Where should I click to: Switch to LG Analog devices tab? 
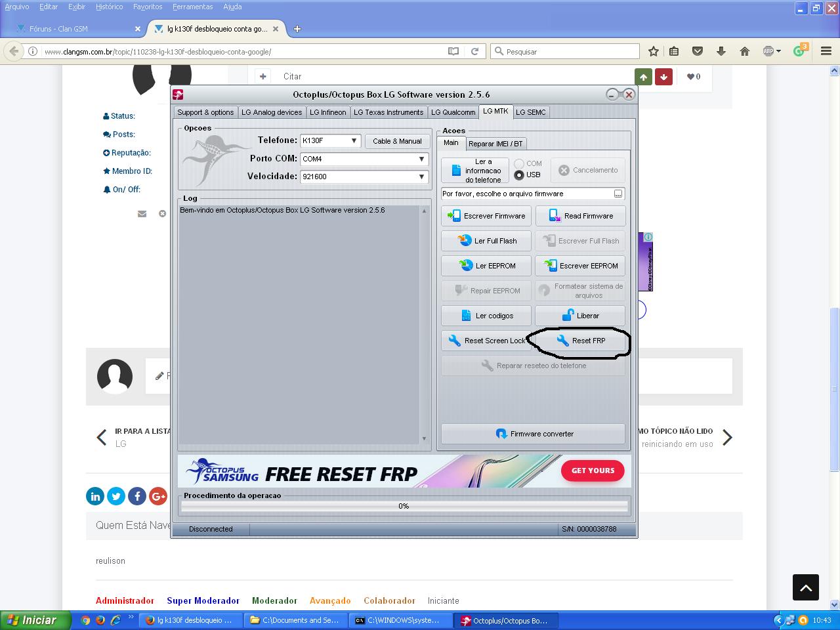point(272,112)
